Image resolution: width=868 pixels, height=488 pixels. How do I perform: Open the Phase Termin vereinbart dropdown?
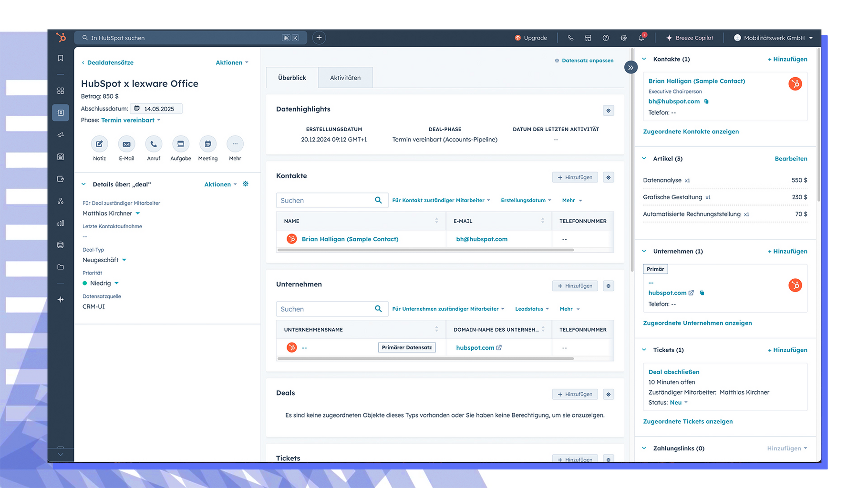point(131,120)
